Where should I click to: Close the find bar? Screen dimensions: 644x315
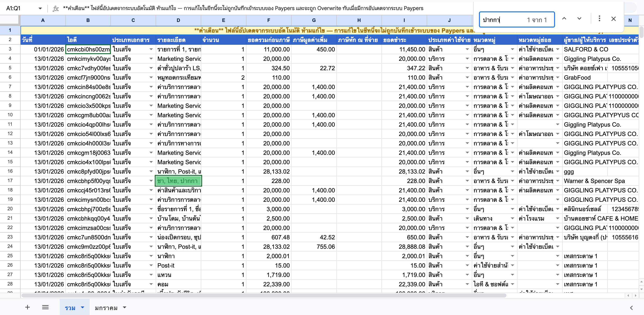point(613,19)
